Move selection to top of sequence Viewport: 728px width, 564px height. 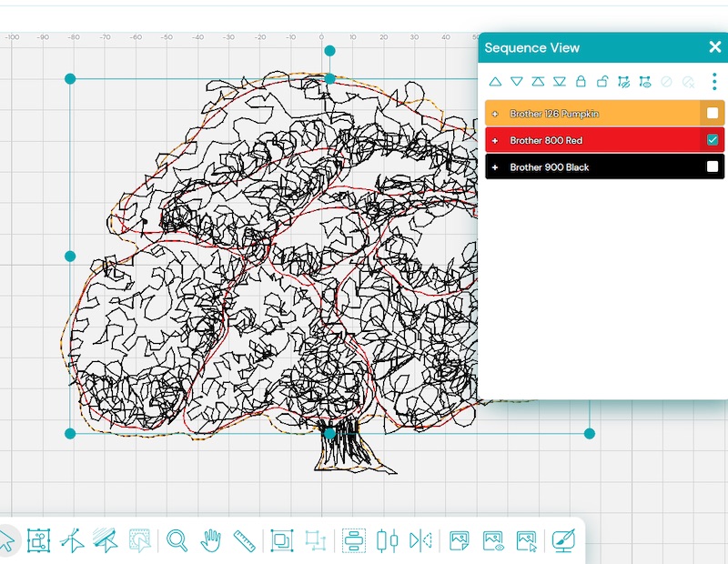(x=538, y=82)
